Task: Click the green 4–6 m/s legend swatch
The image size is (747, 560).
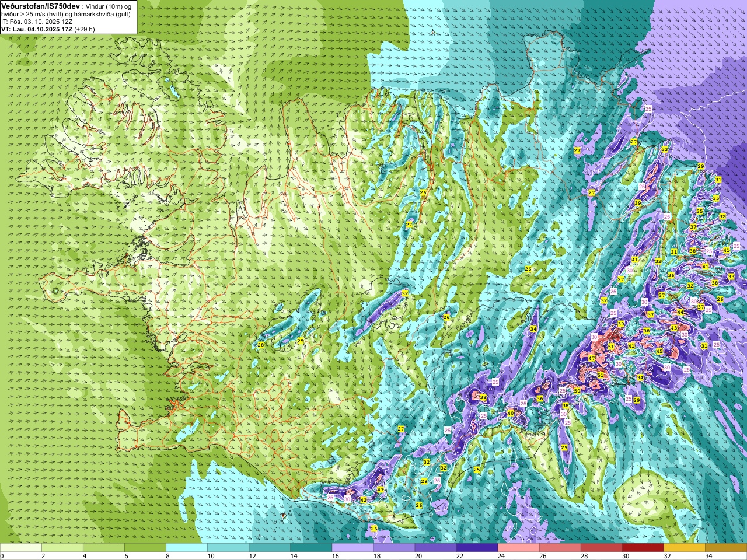Action: pos(104,548)
